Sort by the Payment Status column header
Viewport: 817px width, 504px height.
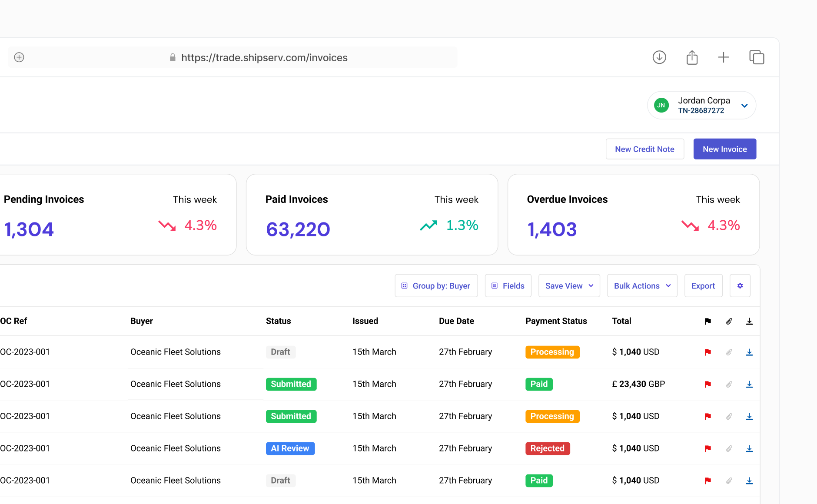pos(556,321)
